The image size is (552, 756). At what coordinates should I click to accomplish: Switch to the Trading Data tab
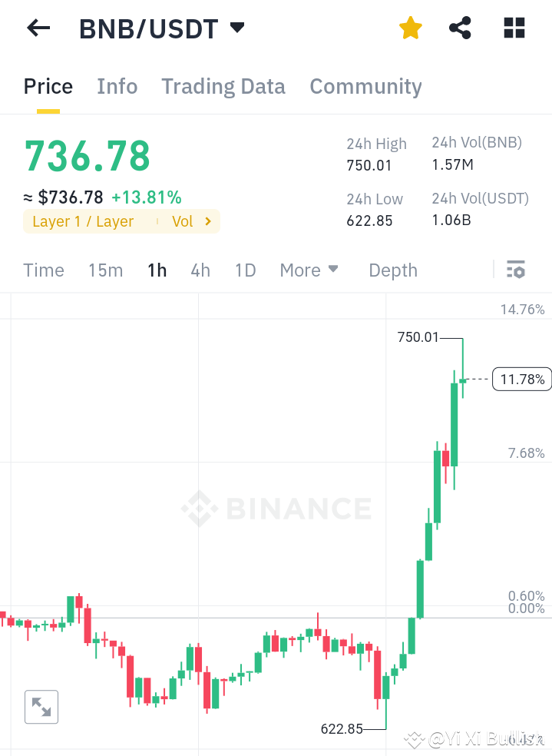coord(223,86)
